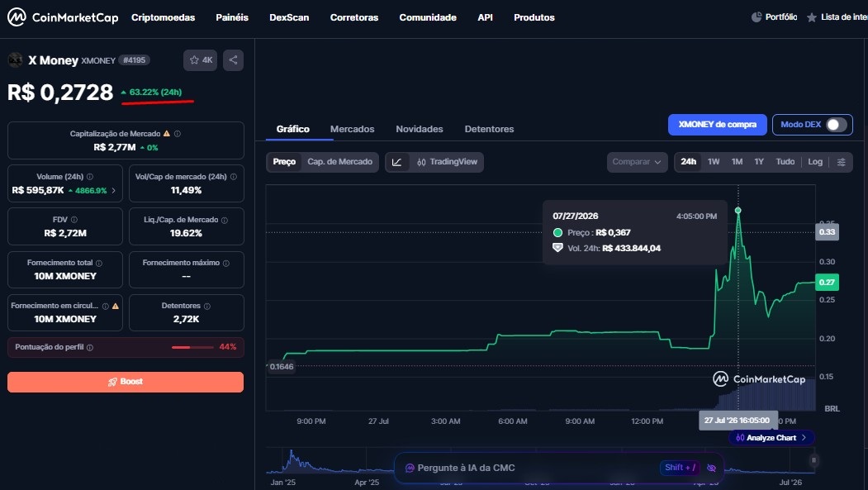Click the historical range navigator chart
Image resolution: width=868 pixels, height=490 pixels.
click(x=540, y=460)
